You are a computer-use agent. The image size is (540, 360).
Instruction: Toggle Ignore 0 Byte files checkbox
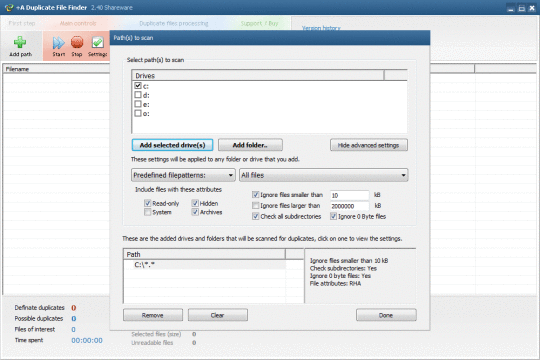pyautogui.click(x=333, y=216)
